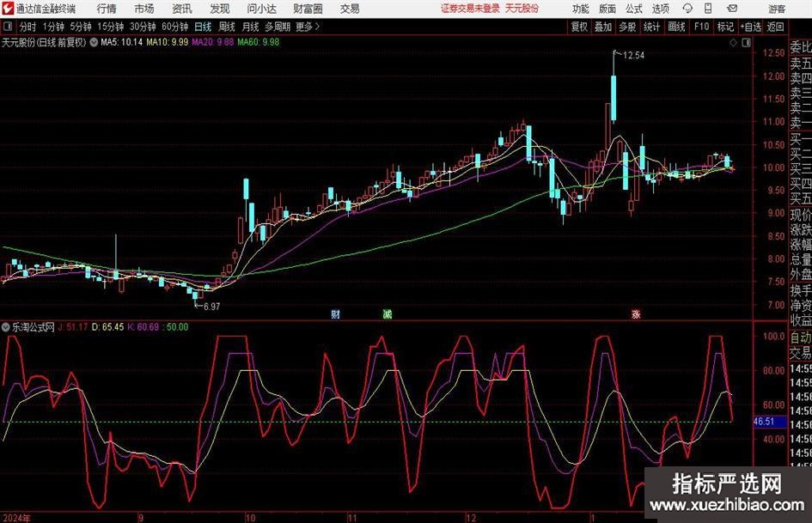Switch to 月线 monthly period
The height and width of the screenshot is (523, 812).
(251, 27)
